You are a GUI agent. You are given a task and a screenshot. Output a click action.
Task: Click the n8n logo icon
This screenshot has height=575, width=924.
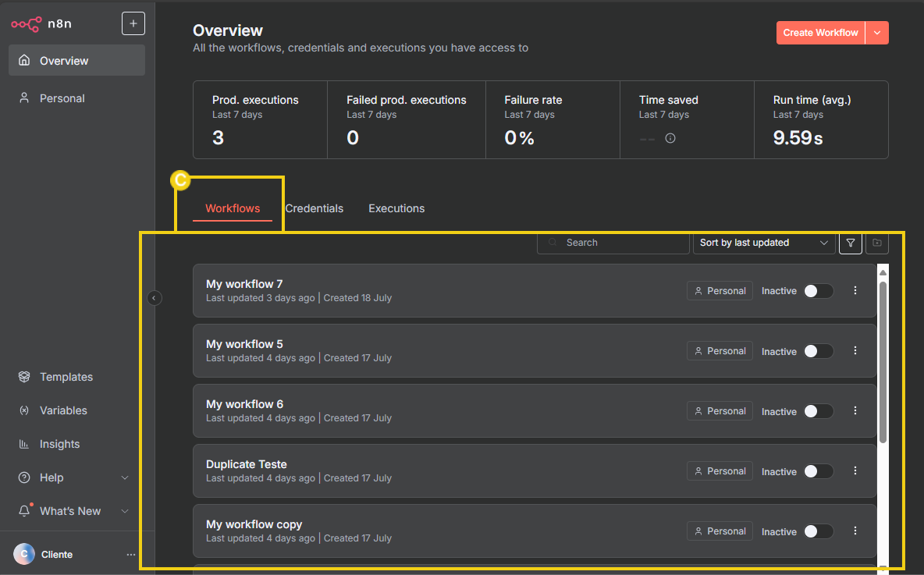click(x=26, y=24)
